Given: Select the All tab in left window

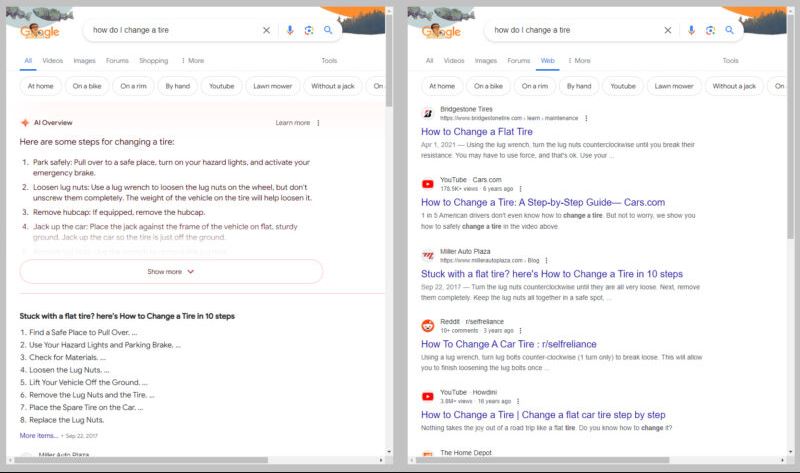Looking at the screenshot, I should (x=28, y=60).
